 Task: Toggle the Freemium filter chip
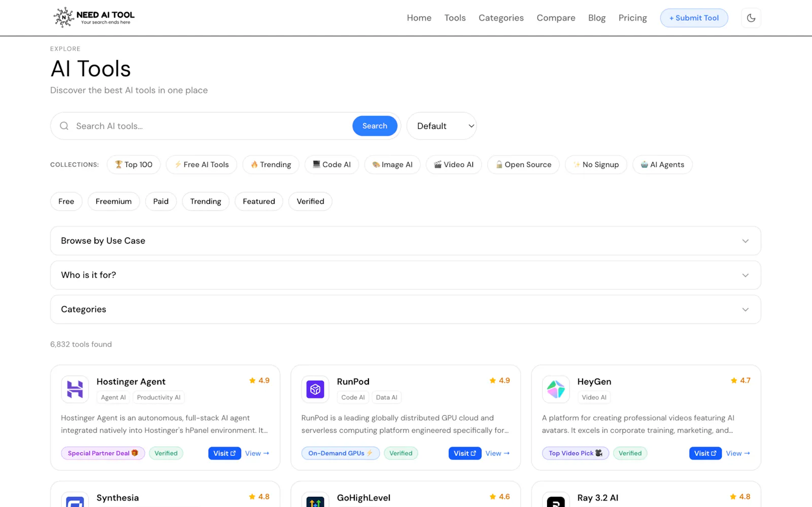click(114, 201)
